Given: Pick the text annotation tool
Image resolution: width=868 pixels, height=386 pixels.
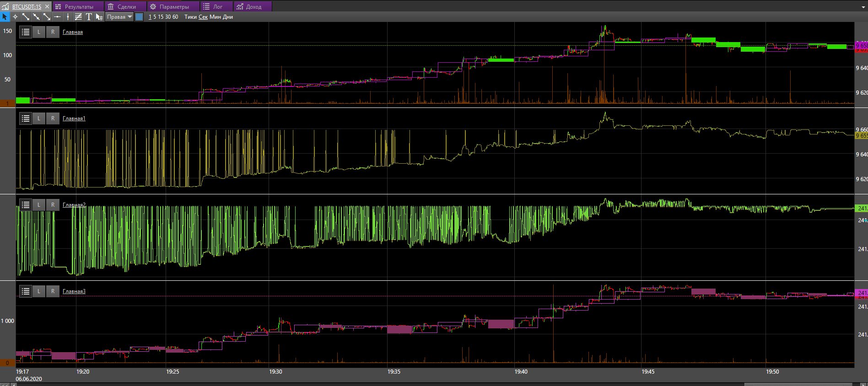Looking at the screenshot, I should point(89,17).
